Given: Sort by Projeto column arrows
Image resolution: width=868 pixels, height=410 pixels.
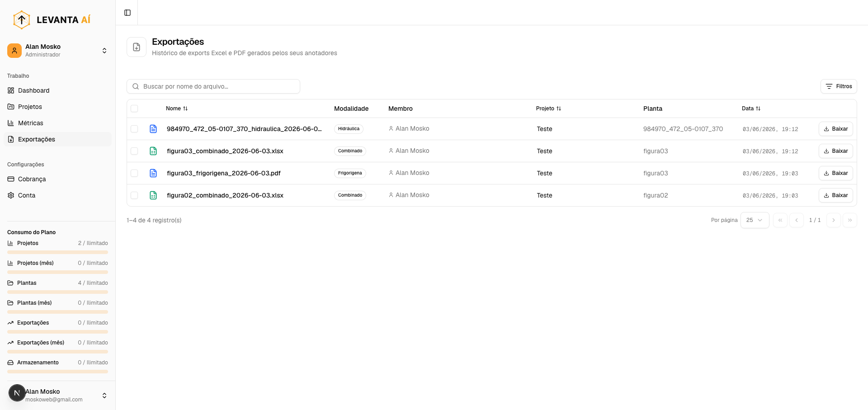Looking at the screenshot, I should 559,108.
